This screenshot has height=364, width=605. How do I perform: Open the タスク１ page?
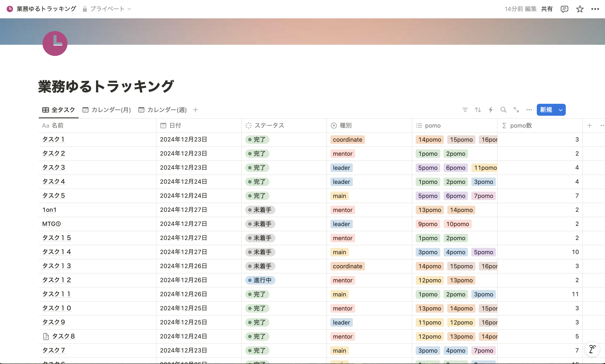53,139
